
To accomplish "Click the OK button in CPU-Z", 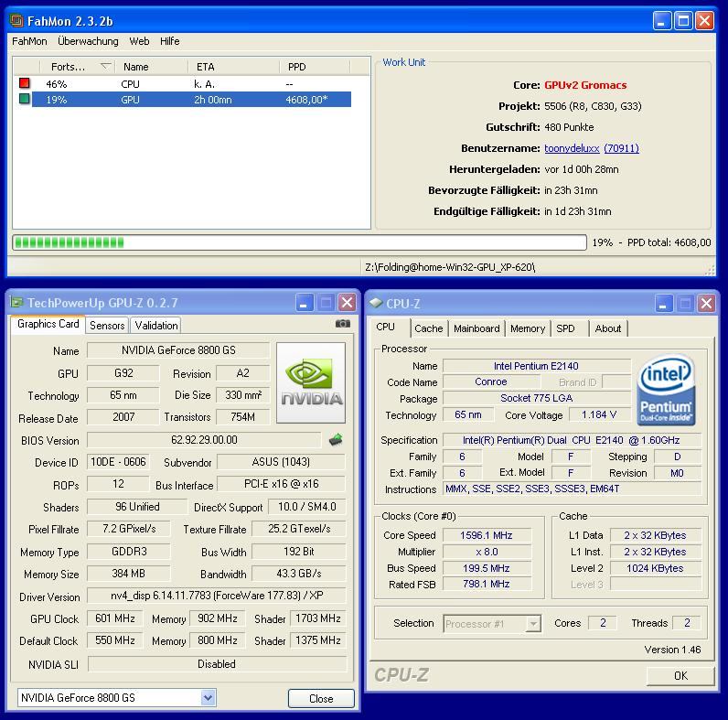I will click(680, 675).
